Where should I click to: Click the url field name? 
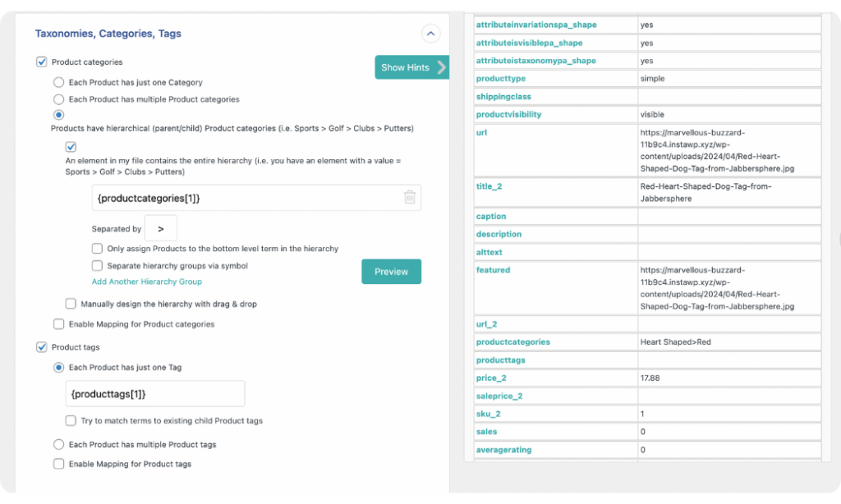[x=481, y=132]
